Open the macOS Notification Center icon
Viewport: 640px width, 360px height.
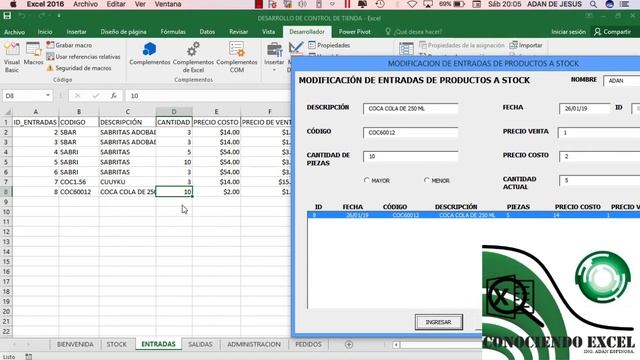pyautogui.click(x=625, y=4)
